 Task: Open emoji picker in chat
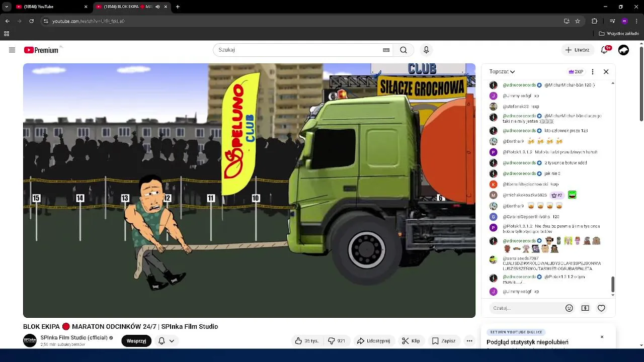coord(569,308)
